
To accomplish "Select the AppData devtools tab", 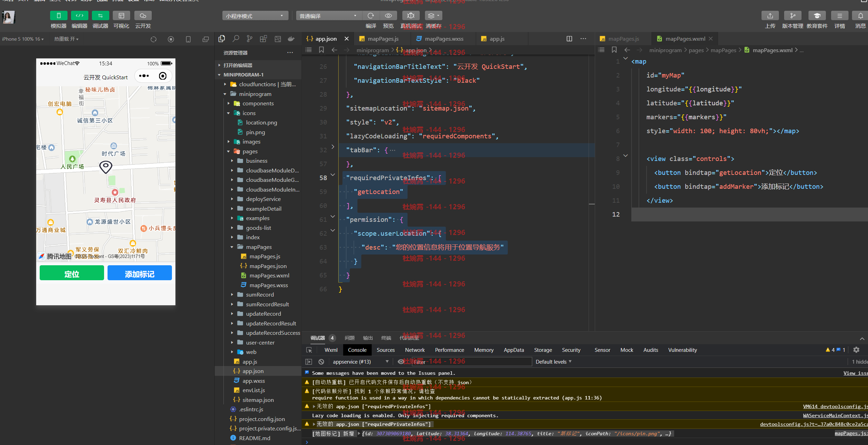I will tap(514, 350).
